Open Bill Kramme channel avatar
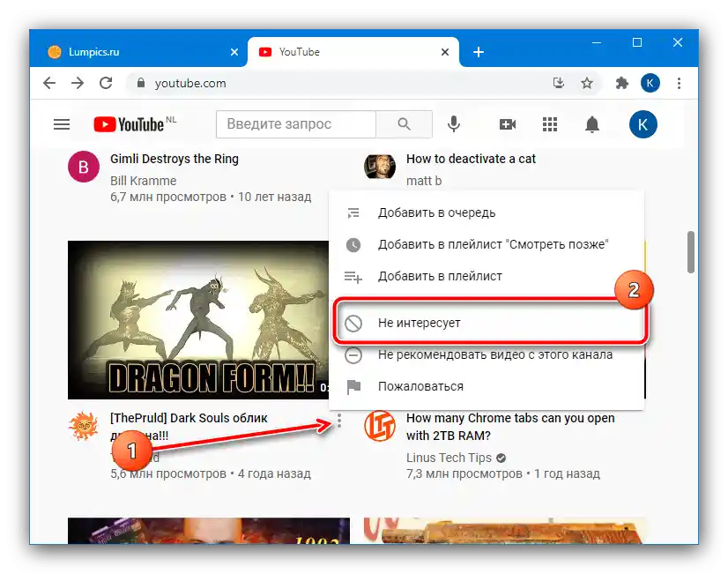 84,167
